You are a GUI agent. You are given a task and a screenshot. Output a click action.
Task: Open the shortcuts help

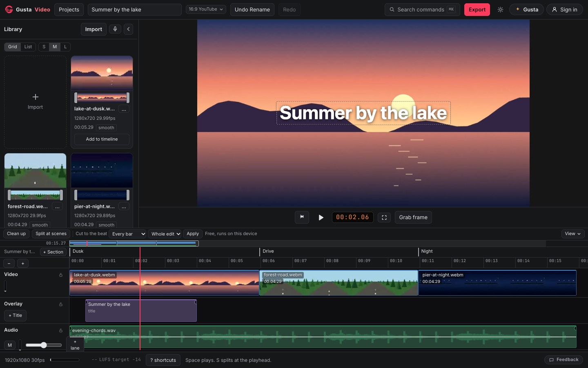pos(163,360)
